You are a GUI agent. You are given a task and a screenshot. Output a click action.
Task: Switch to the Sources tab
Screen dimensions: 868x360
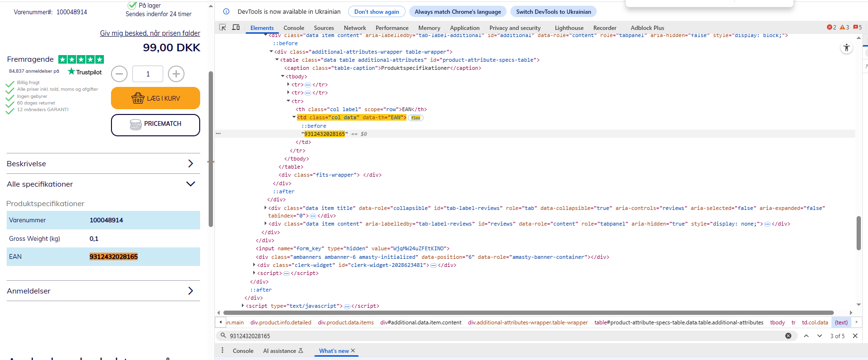(x=324, y=28)
